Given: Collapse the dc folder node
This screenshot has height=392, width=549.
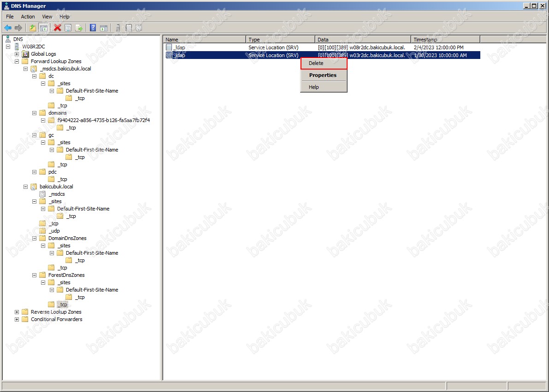Looking at the screenshot, I should [34, 76].
